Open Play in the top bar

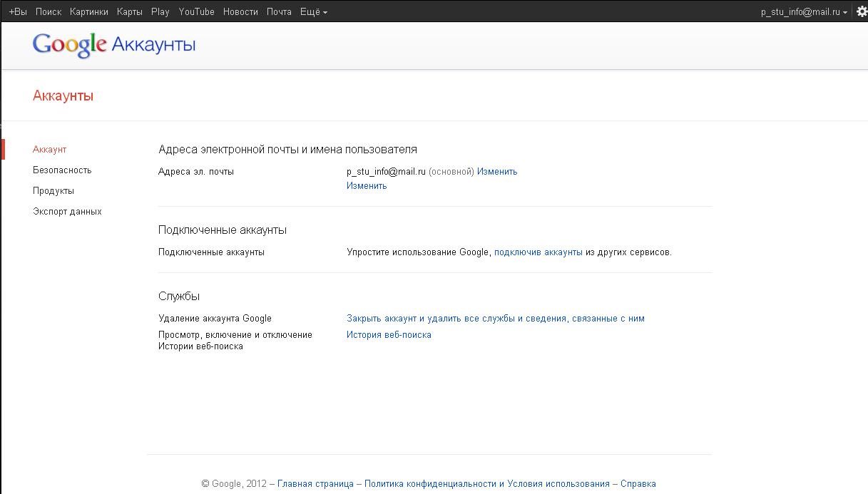click(160, 11)
